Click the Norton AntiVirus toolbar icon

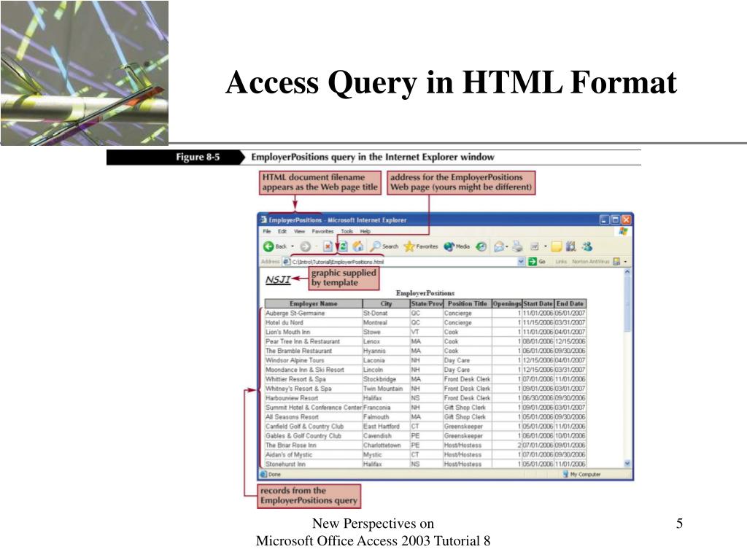click(616, 262)
